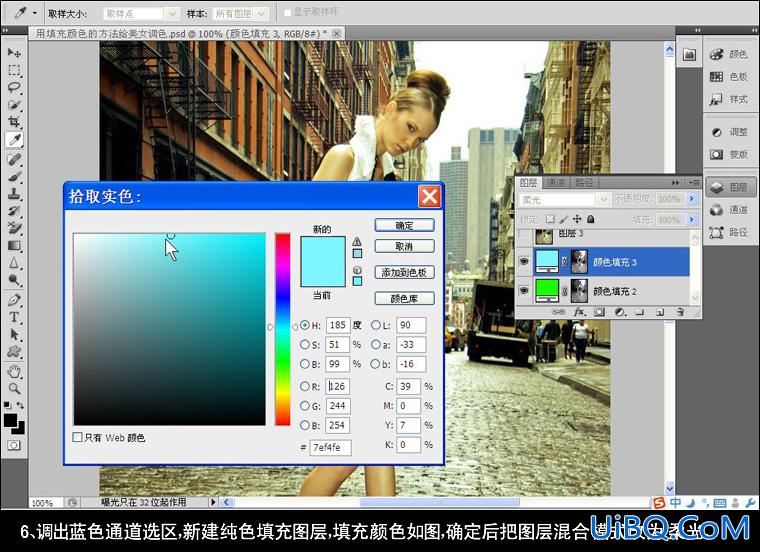This screenshot has width=760, height=552.
Task: Select the Eyedropper tool in toolbox
Action: (14, 140)
